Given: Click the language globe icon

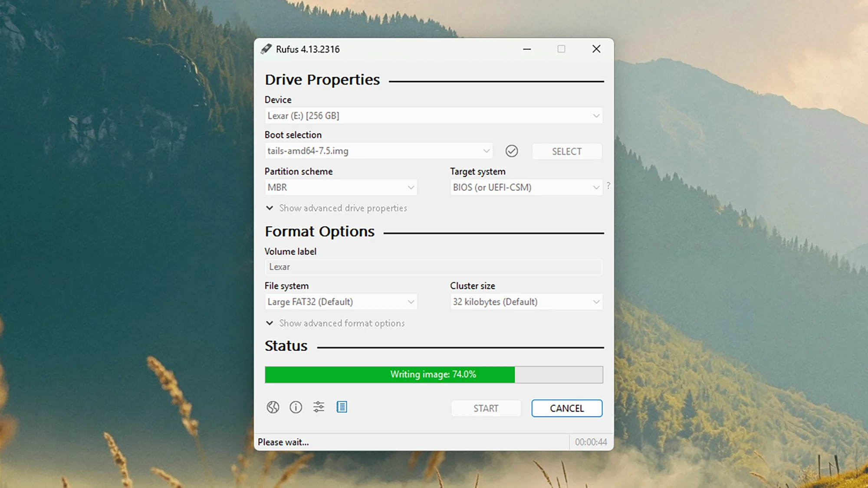Looking at the screenshot, I should click(x=273, y=407).
